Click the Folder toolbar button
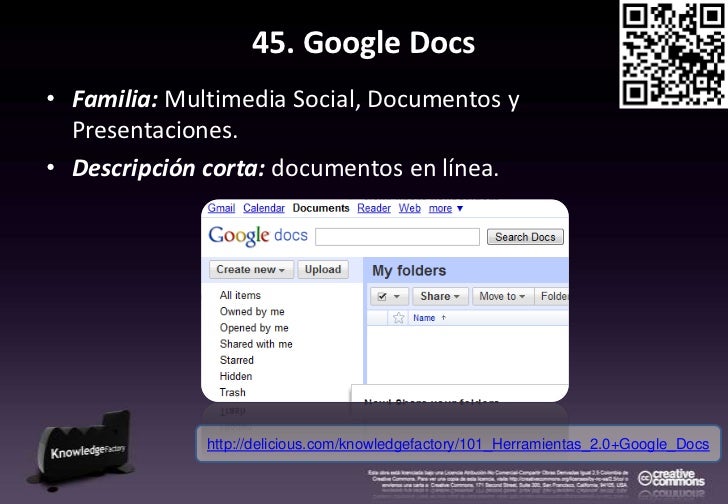The image size is (728, 504). (x=552, y=297)
